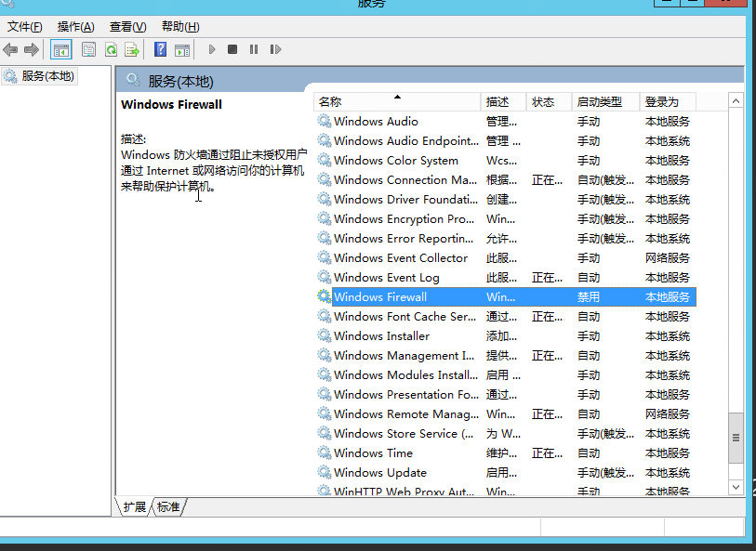Toggle the show/hide action pane icon
This screenshot has height=551, width=756.
pos(182,49)
